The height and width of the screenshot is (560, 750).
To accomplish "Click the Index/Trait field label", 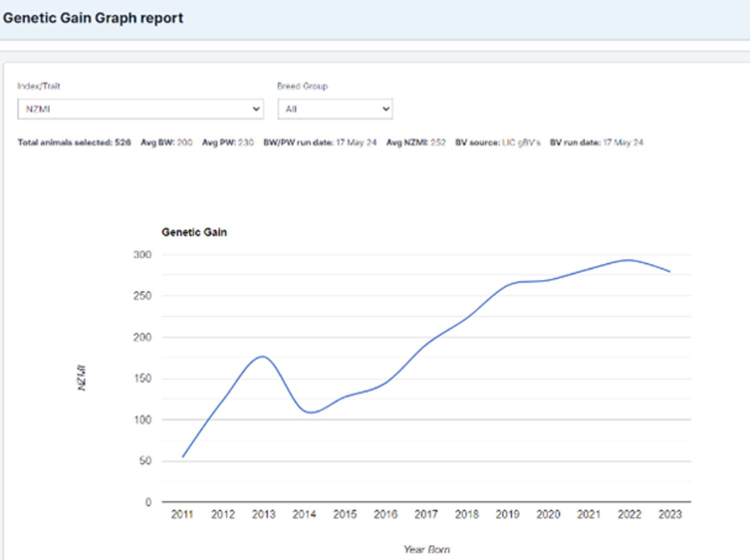I will (x=39, y=86).
